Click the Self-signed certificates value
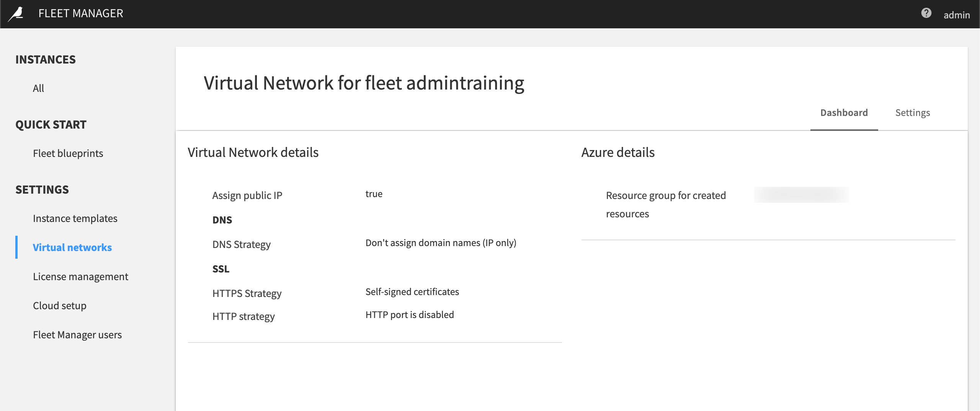The image size is (980, 411). click(412, 292)
